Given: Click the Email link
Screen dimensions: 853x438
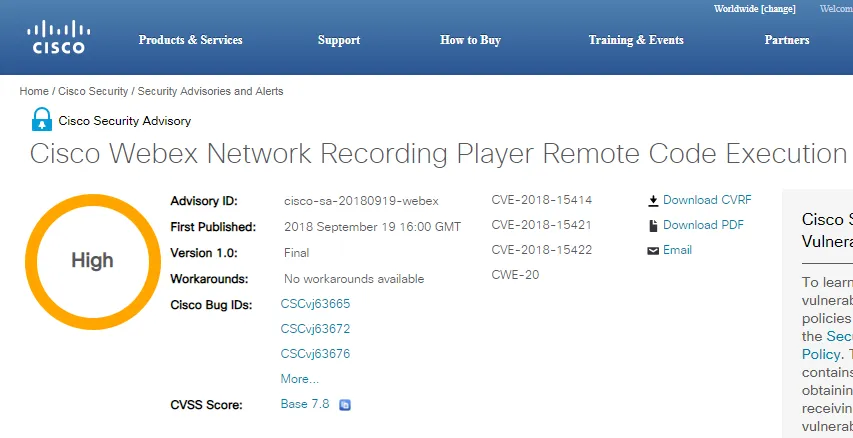Looking at the screenshot, I should pos(677,250).
